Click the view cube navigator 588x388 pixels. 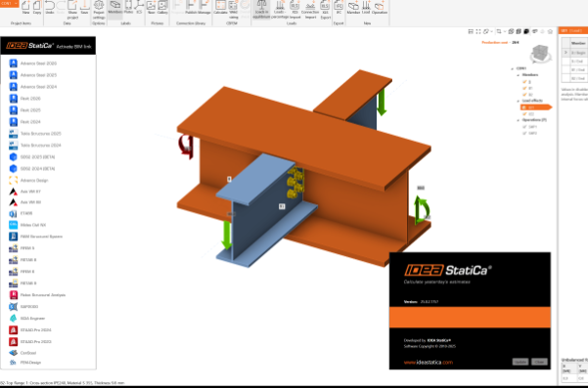540,54
